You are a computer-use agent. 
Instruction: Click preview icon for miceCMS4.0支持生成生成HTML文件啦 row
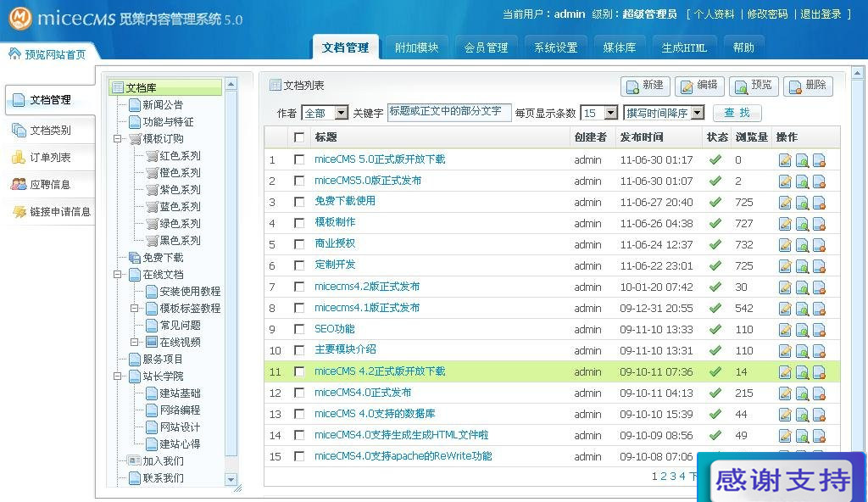[802, 436]
